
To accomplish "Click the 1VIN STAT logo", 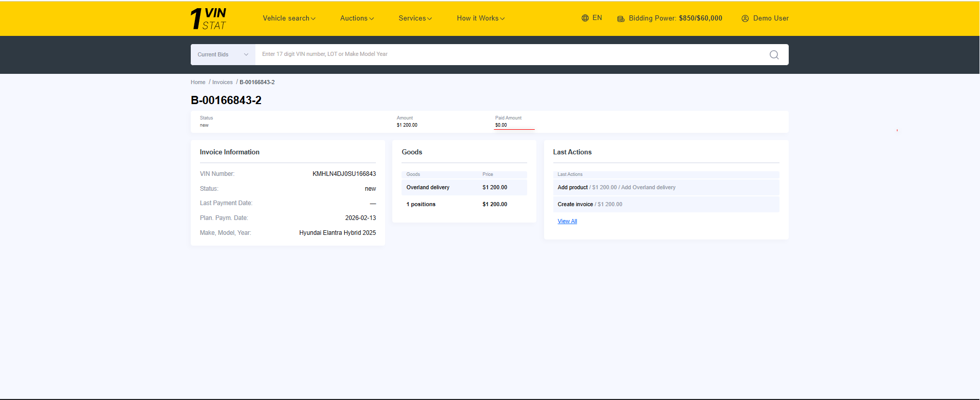I will pos(208,18).
